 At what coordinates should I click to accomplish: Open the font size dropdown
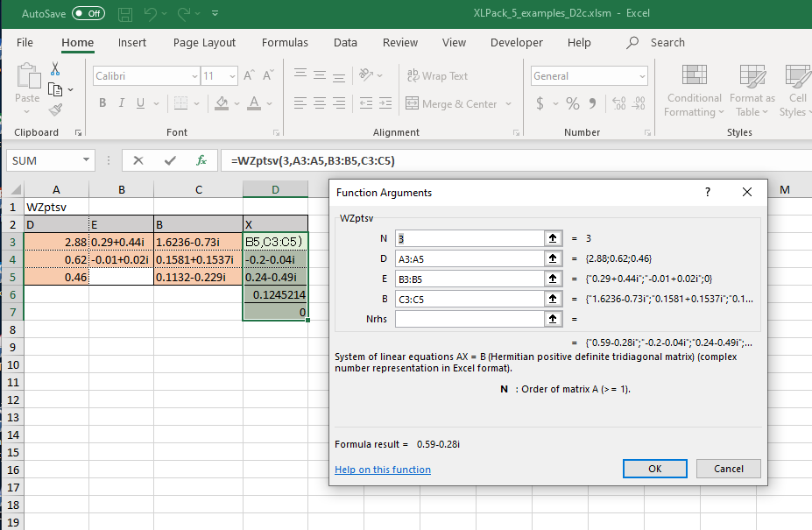point(232,76)
